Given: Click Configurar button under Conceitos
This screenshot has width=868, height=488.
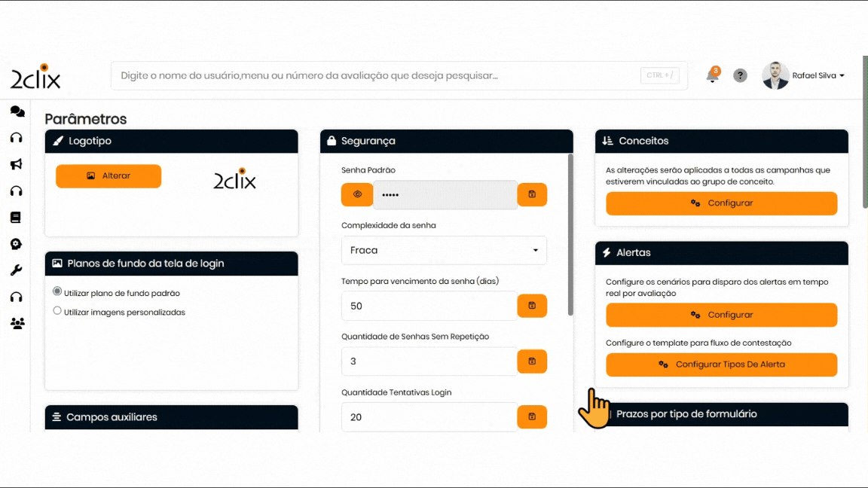Looking at the screenshot, I should 721,203.
